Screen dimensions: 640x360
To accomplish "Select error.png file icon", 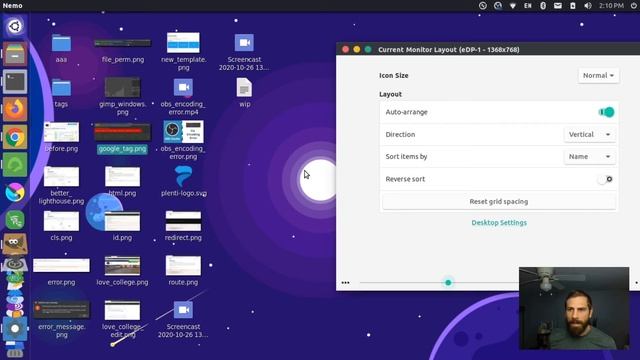I will [x=61, y=265].
